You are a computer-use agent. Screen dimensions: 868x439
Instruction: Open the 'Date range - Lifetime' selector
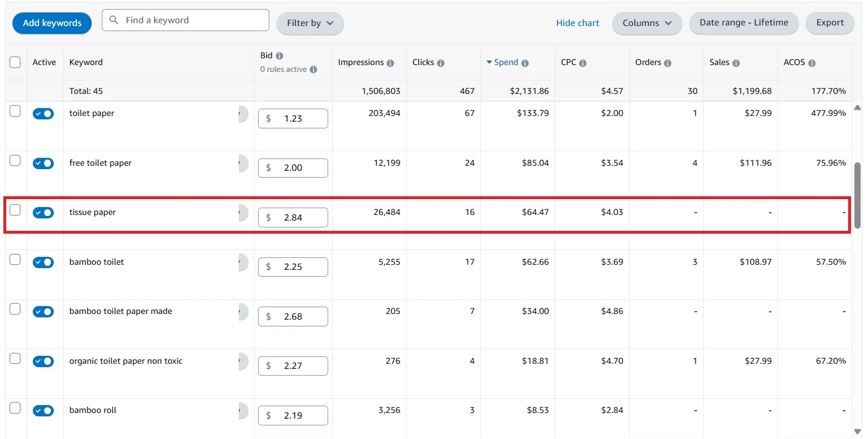(x=744, y=23)
